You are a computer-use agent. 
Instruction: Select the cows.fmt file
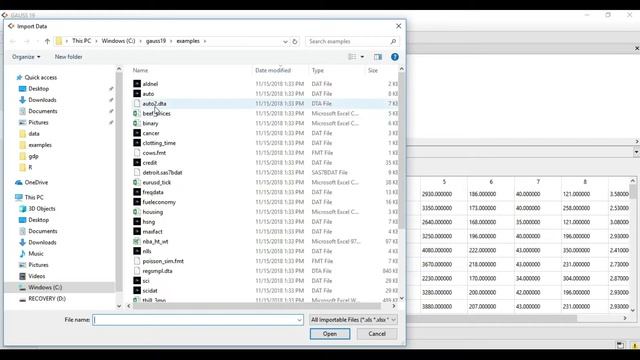154,153
